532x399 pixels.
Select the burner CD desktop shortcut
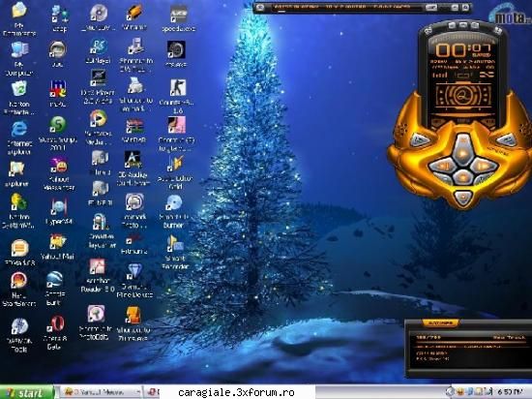pos(174,203)
